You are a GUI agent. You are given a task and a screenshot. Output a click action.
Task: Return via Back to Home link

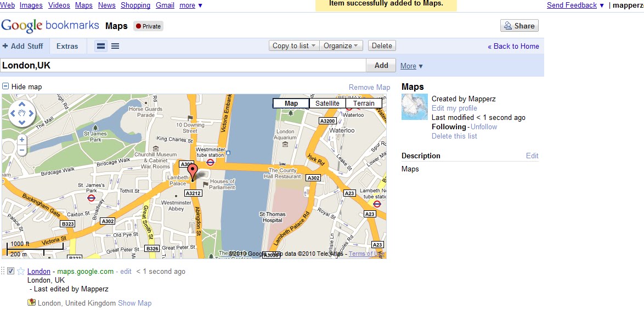pyautogui.click(x=513, y=47)
